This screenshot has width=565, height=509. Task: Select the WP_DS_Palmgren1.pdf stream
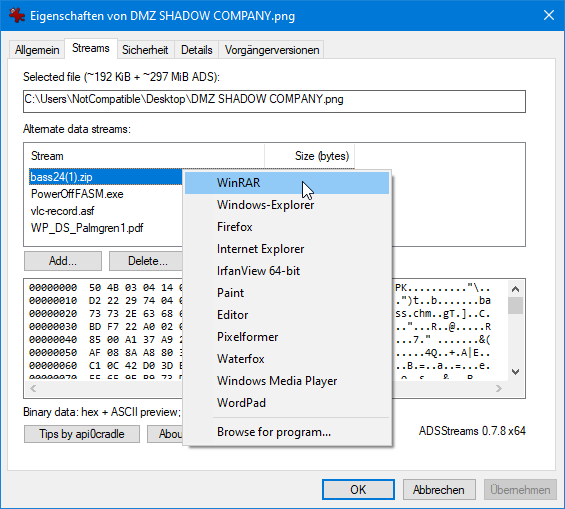tap(87, 228)
